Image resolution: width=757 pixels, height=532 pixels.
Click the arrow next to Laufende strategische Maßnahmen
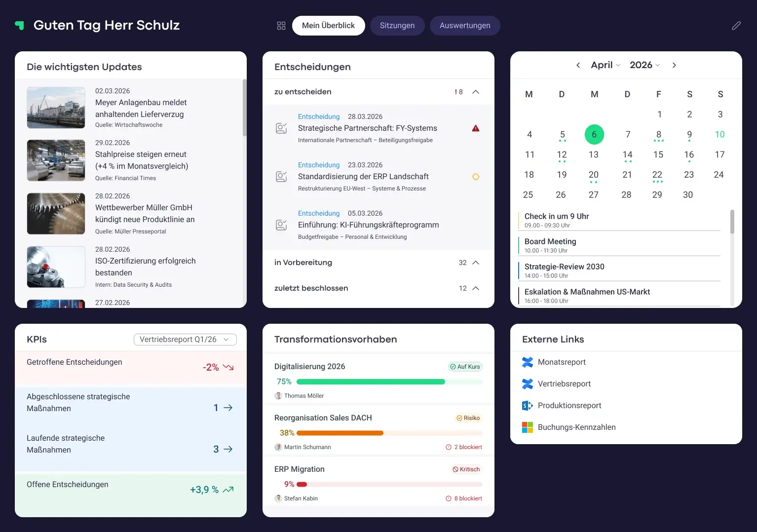click(228, 449)
